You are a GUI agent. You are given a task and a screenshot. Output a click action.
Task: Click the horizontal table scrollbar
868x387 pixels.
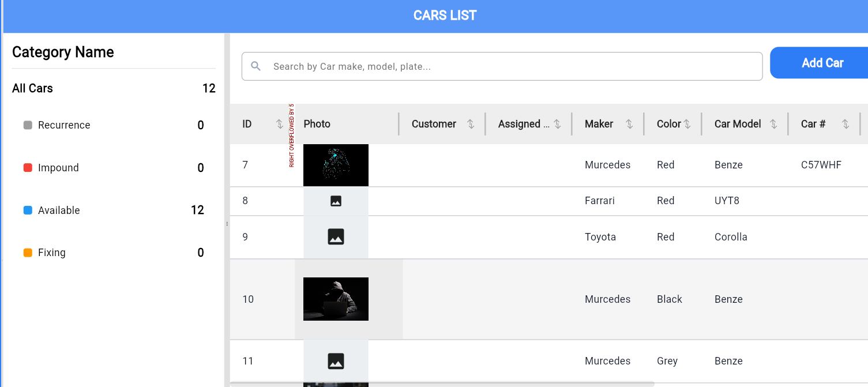click(442, 384)
